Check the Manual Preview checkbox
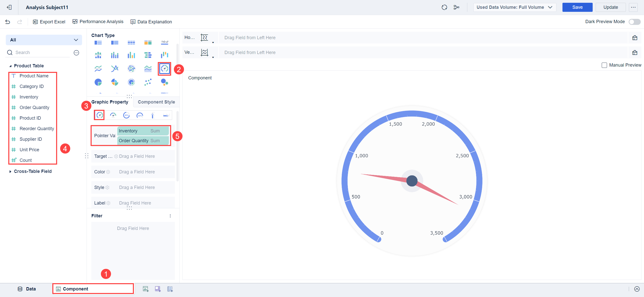 tap(604, 65)
